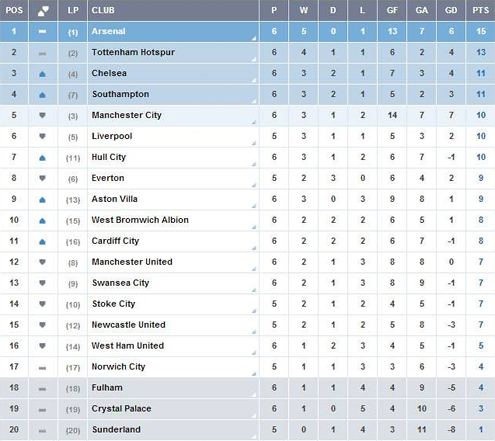Click Manchester City's grey down-arrow movement icon
Image resolution: width=495 pixels, height=441 pixels.
pyautogui.click(x=42, y=115)
